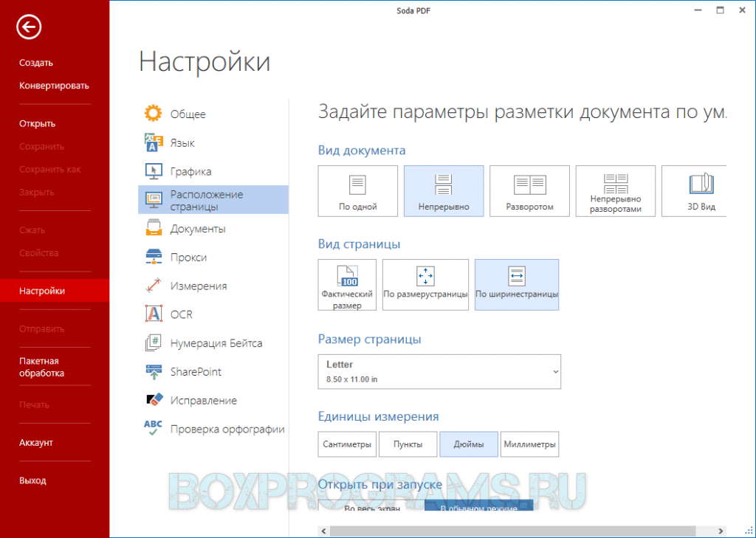
Task: Select Нумерация Бейтса settings category
Action: [x=216, y=343]
